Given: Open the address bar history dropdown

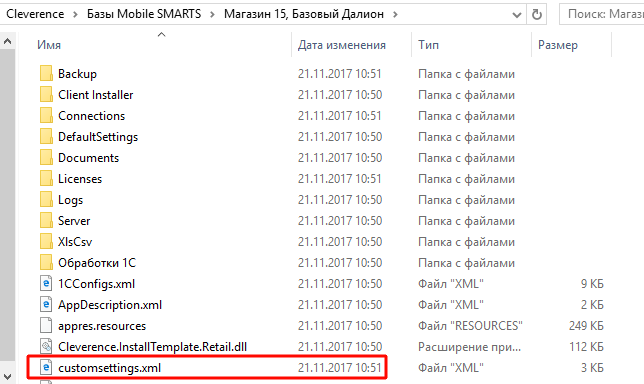Looking at the screenshot, I should [517, 15].
